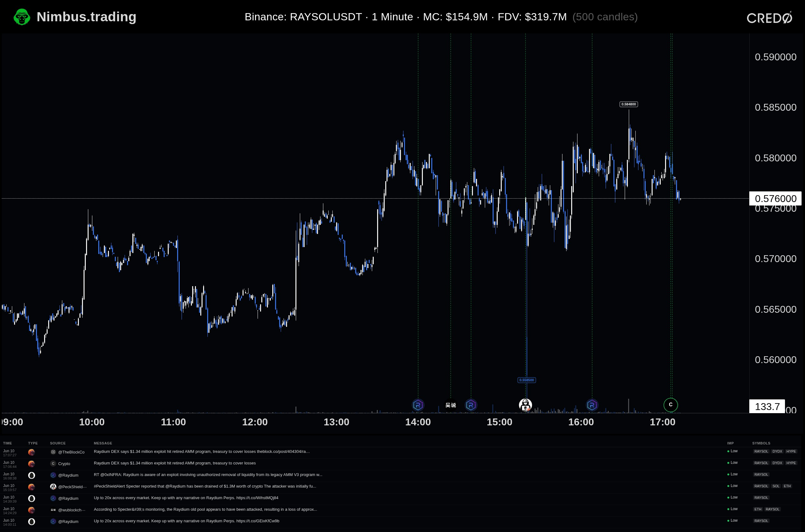Click the type icon in the 17:07:27 row
805x532 pixels.
(32, 452)
